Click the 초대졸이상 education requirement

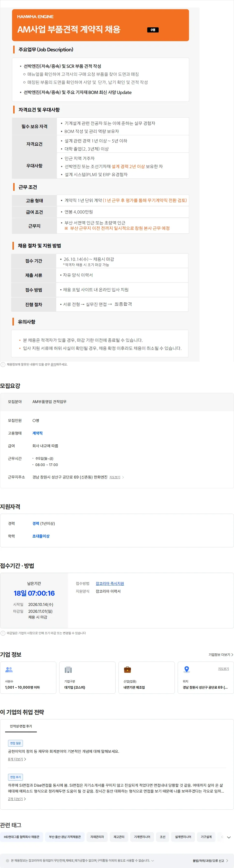tap(41, 536)
